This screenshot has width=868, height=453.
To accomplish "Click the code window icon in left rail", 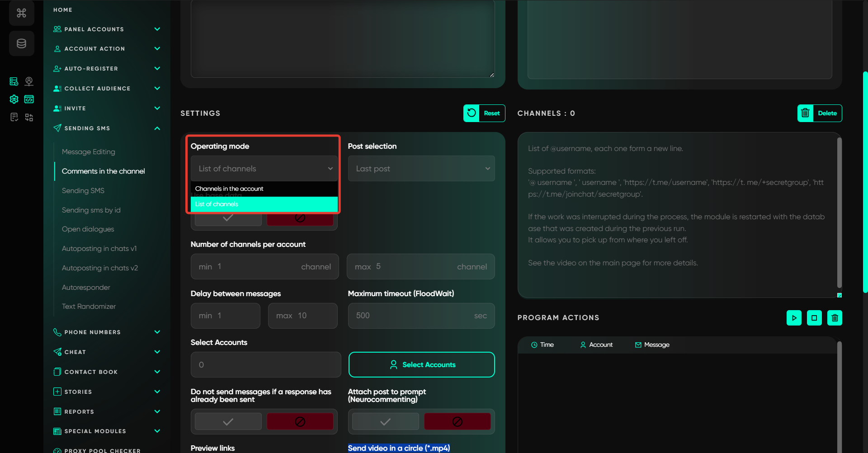I will point(29,99).
